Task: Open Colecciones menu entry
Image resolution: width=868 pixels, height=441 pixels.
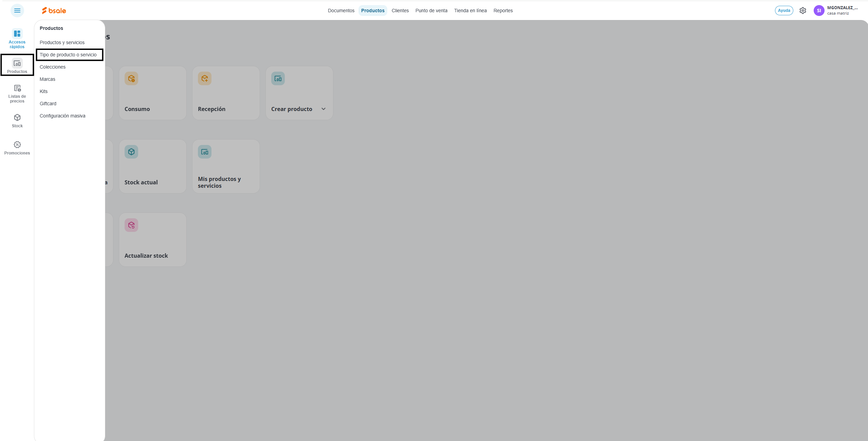Action: click(53, 67)
